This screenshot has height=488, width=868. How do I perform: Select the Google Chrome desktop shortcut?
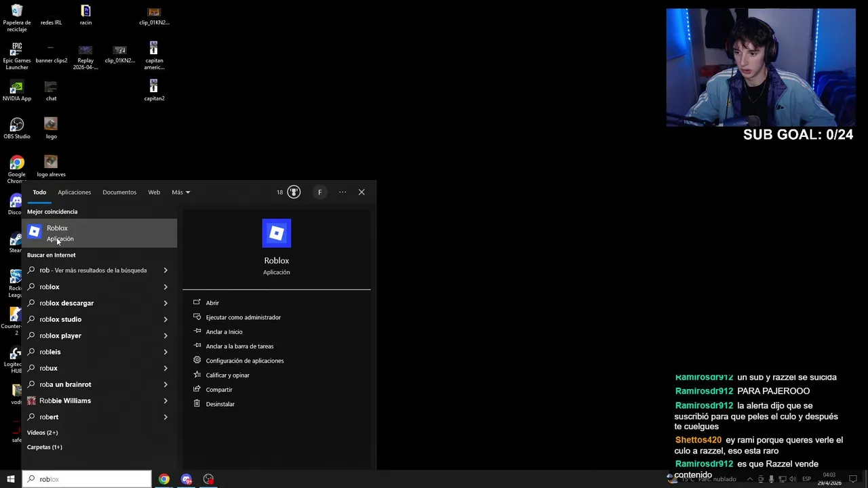pos(17,169)
